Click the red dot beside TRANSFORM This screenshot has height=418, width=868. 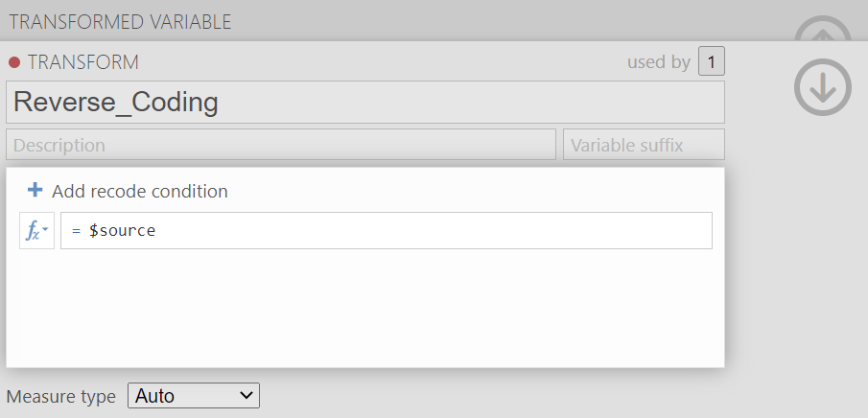tap(14, 62)
